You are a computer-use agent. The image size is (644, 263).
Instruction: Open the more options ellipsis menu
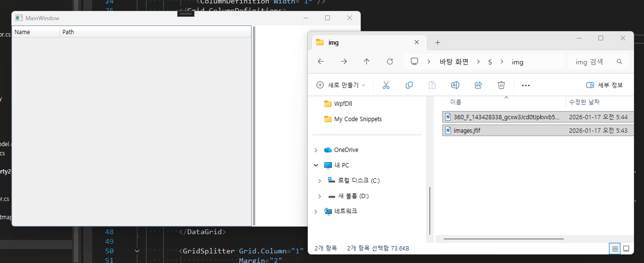(x=525, y=85)
